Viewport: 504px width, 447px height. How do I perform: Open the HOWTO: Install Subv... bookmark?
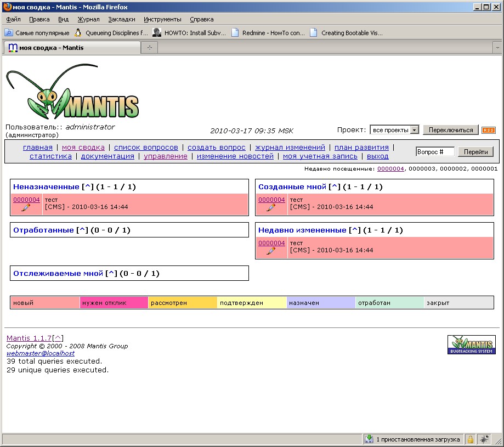190,33
